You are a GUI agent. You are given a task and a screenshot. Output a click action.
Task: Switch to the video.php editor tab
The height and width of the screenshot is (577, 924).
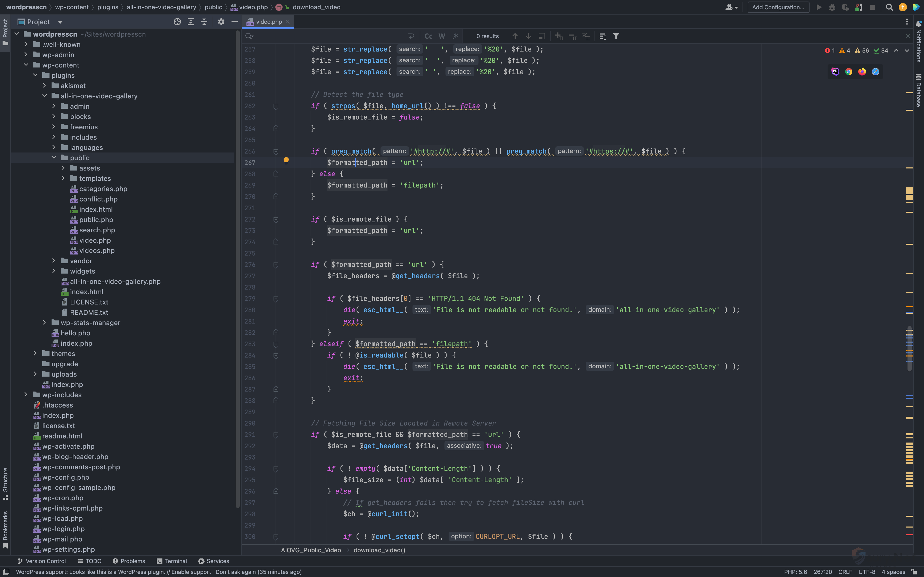[268, 22]
